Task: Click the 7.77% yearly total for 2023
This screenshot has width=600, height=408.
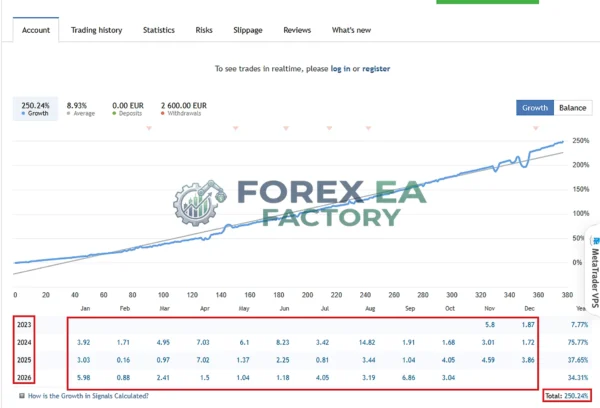Action: 579,325
